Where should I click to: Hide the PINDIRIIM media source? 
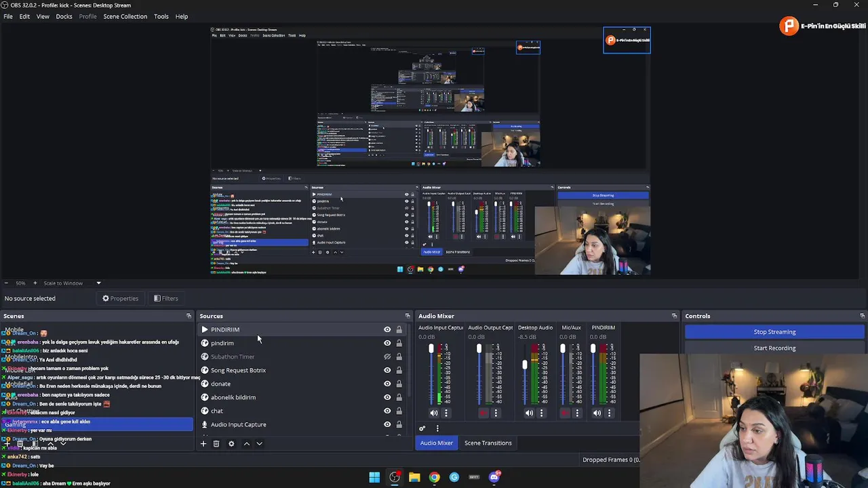387,329
